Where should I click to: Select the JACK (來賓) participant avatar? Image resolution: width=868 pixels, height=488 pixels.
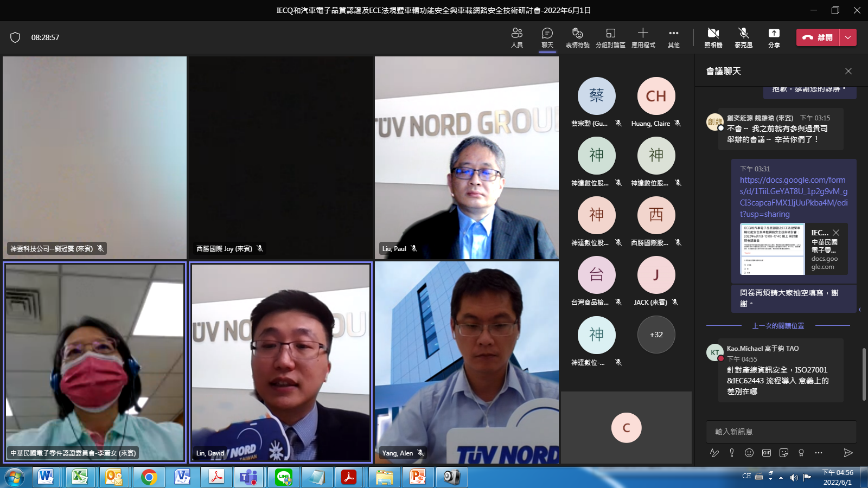coord(656,275)
